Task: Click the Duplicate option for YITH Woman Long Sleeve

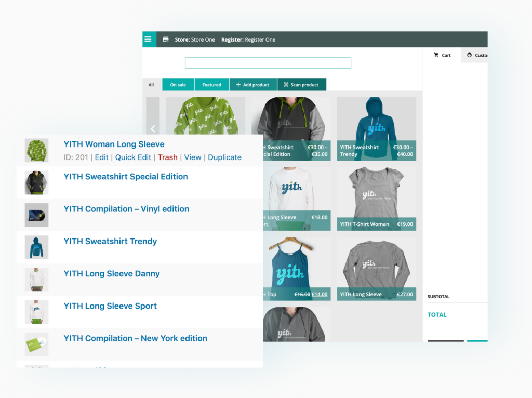Action: click(224, 157)
